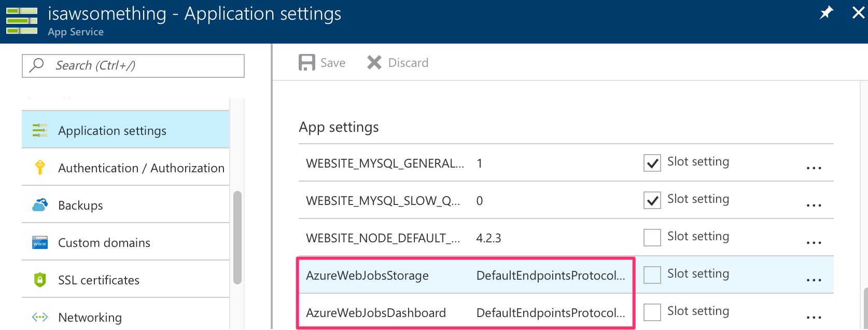This screenshot has width=868, height=330.
Task: Open more options for WEBSITE_NODE_DEFAULT row
Action: coord(814,243)
